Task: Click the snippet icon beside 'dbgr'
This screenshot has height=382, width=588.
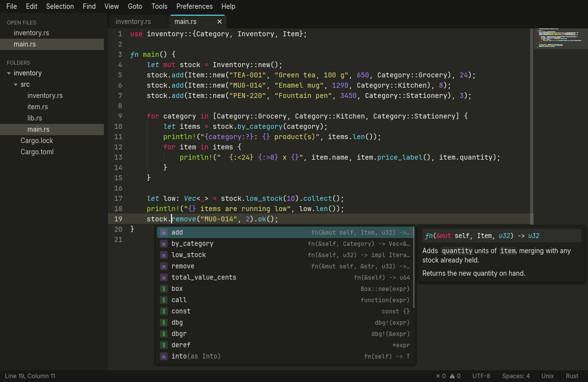Action: tap(164, 334)
